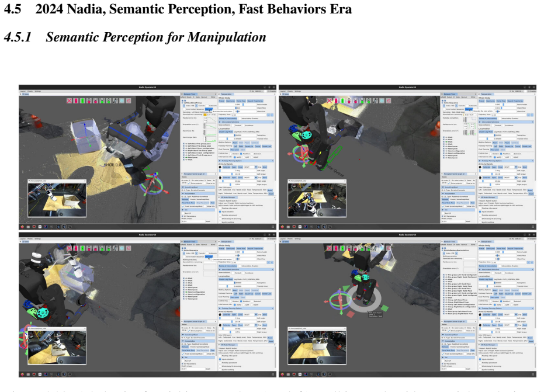This screenshot has height=392, width=544.
Task: Open Panels menu in top-left Nadia window
Action: [x=30, y=91]
